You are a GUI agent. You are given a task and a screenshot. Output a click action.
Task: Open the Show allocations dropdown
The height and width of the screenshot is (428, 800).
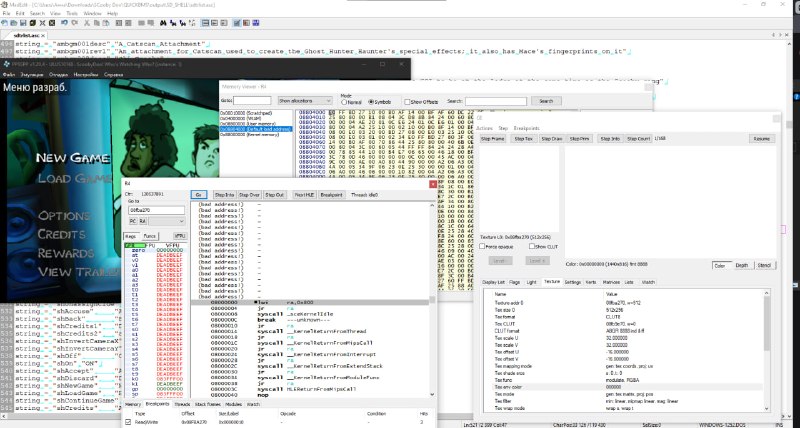point(305,101)
